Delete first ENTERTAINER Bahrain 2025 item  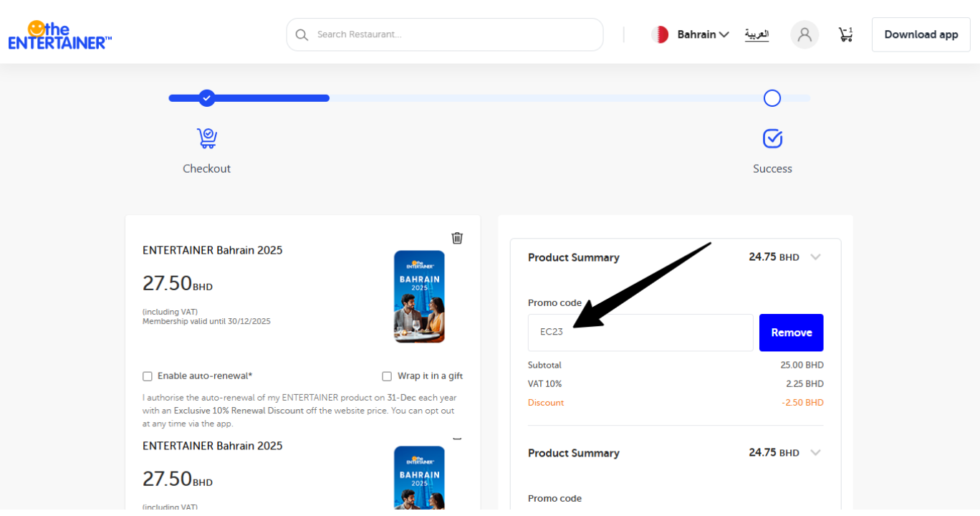click(457, 238)
